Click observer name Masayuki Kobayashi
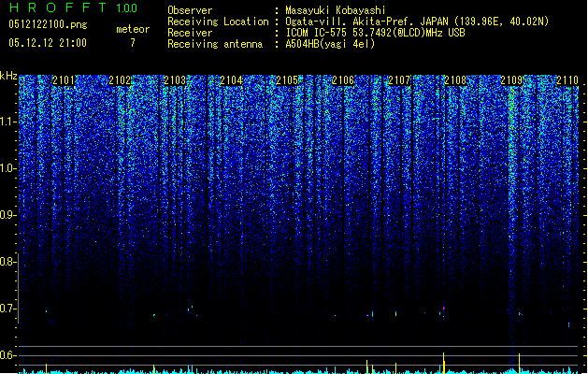 click(336, 10)
